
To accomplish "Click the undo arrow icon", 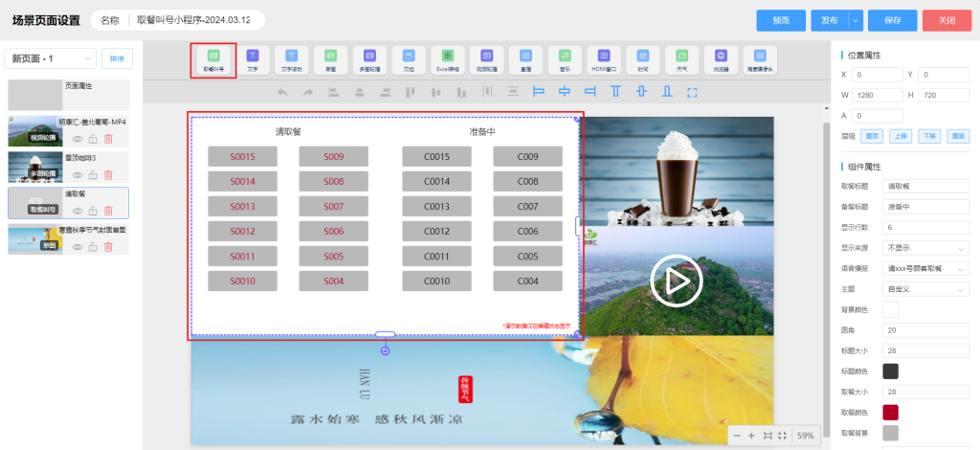I will pos(282,92).
